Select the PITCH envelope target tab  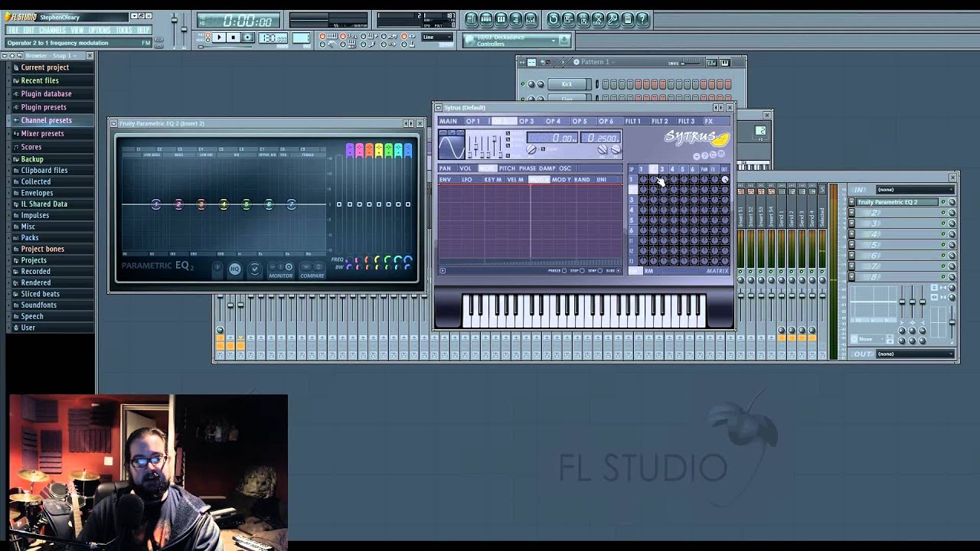(x=508, y=168)
